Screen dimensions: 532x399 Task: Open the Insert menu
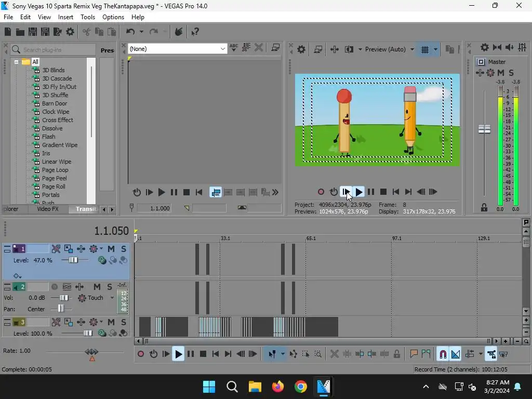point(65,17)
